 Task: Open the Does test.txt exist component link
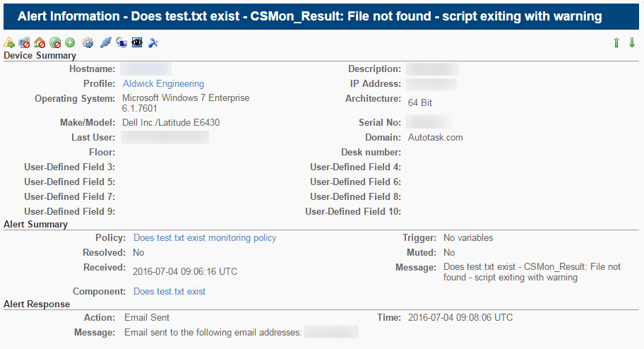169,291
